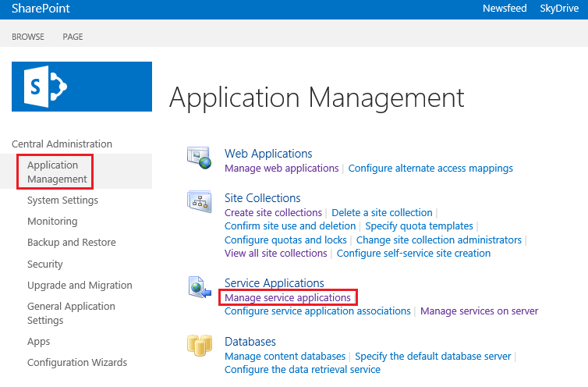
Task: Click the Web Applications section icon
Action: [x=199, y=158]
